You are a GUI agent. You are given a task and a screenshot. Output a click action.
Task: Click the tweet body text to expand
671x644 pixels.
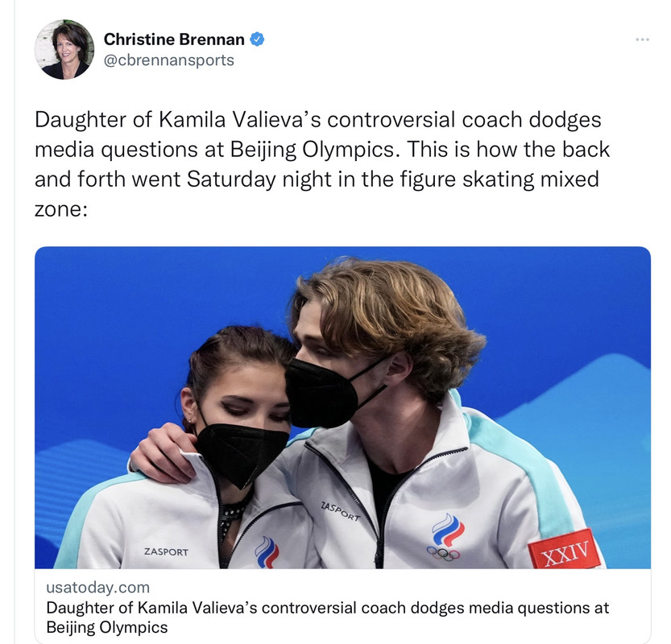[x=322, y=164]
